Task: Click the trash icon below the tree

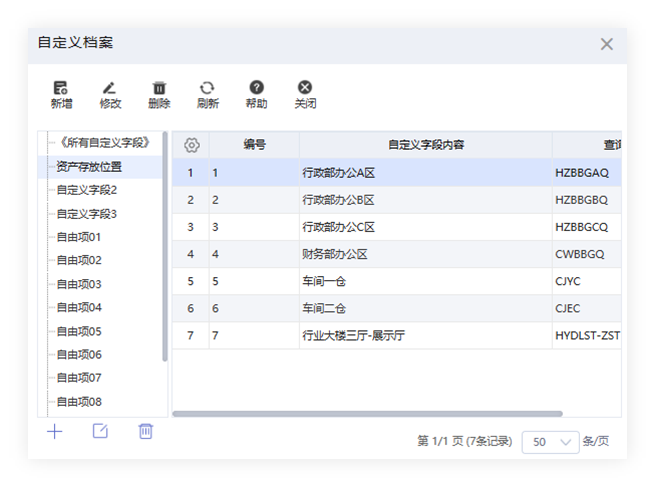Action: [145, 431]
